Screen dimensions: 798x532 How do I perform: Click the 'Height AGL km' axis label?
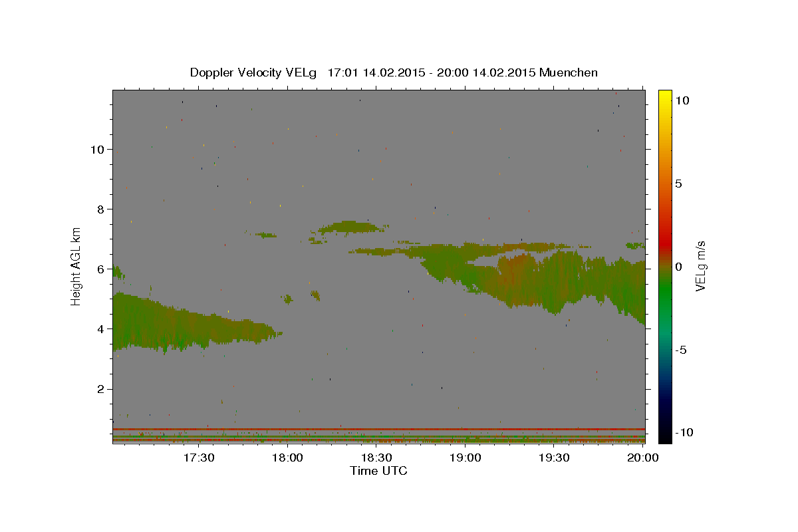click(76, 266)
